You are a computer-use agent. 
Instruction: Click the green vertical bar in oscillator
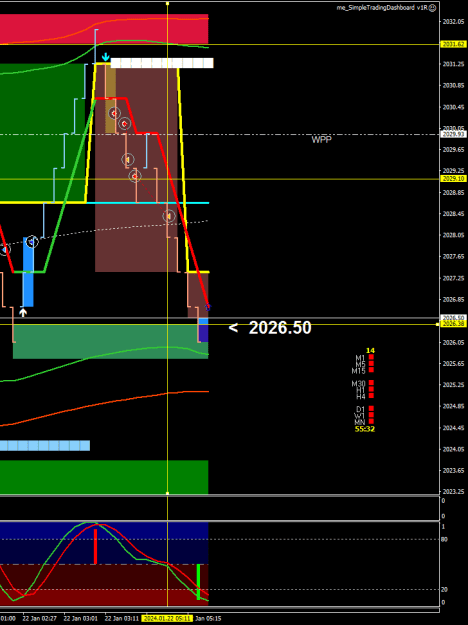(x=199, y=582)
